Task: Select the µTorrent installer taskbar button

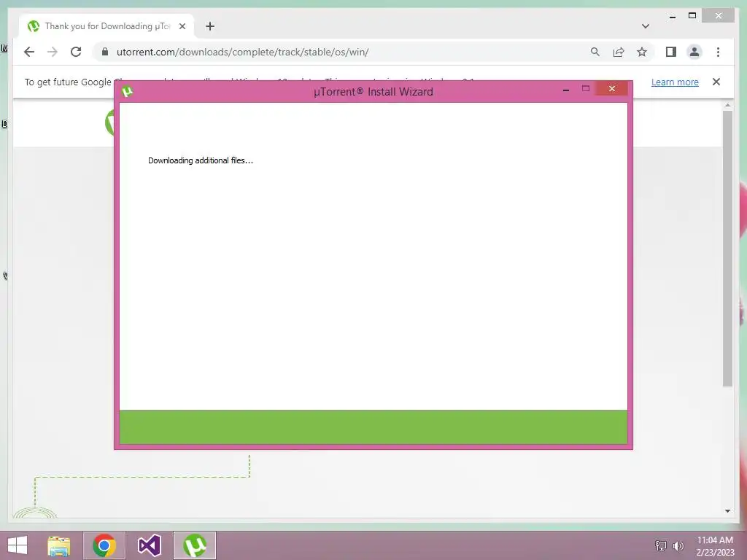Action: (195, 545)
